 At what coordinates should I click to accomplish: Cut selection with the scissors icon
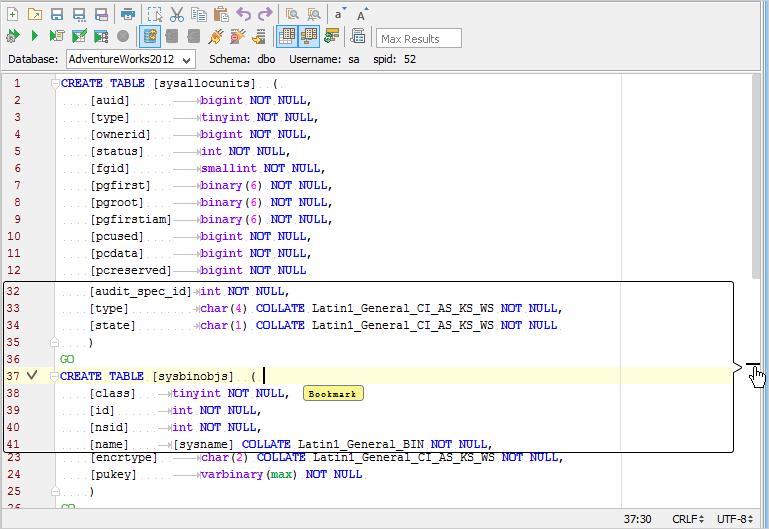(x=176, y=14)
